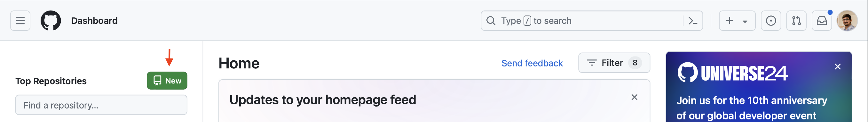Click the green New repository button

click(167, 81)
